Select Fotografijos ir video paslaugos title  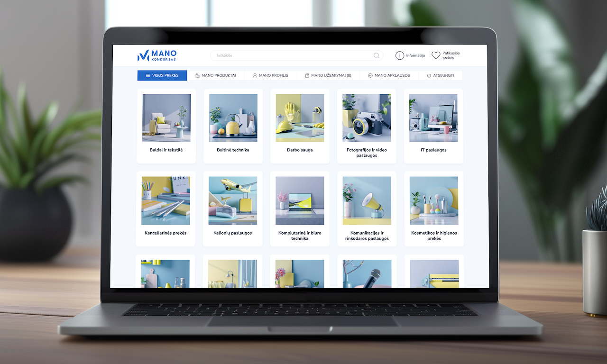(367, 153)
